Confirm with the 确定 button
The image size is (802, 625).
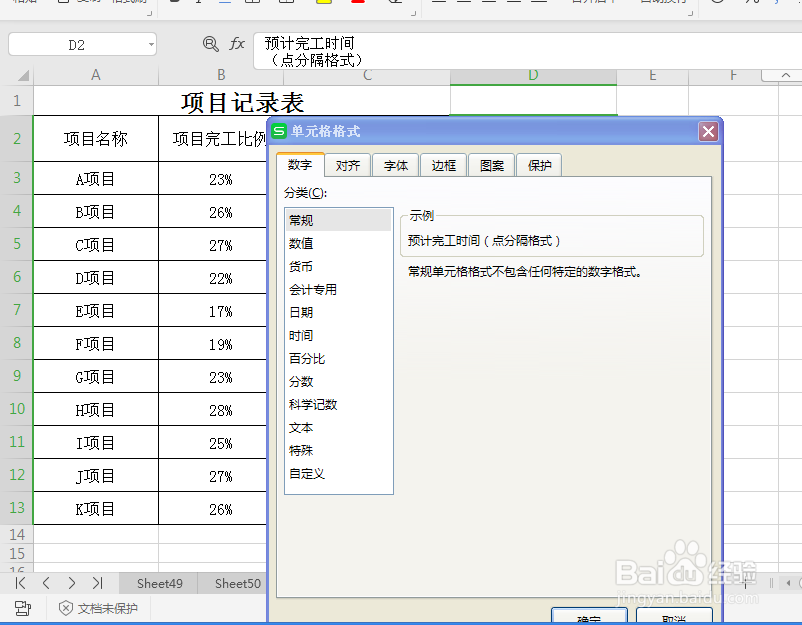coord(589,618)
